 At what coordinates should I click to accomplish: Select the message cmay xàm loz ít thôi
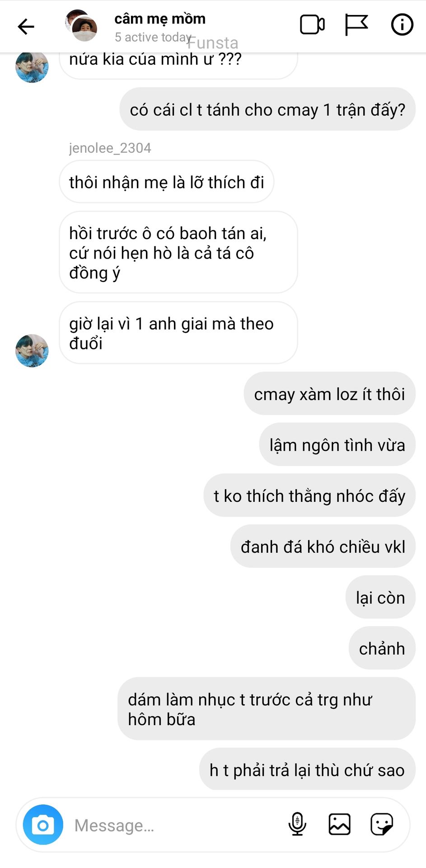coord(329,394)
